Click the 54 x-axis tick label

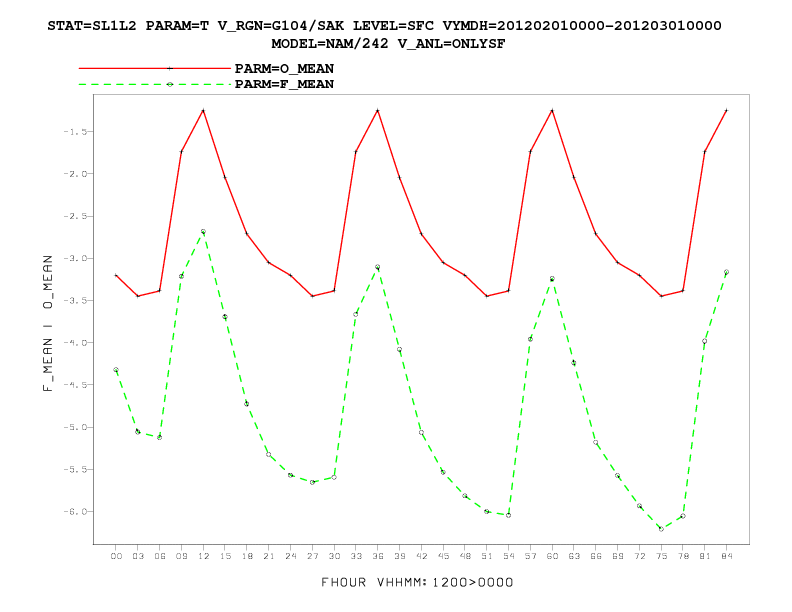[x=509, y=556]
